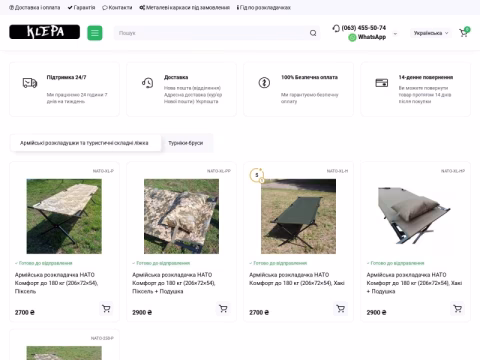
Task: Open NATO-XL-H khaki cot photo
Action: click(x=298, y=216)
